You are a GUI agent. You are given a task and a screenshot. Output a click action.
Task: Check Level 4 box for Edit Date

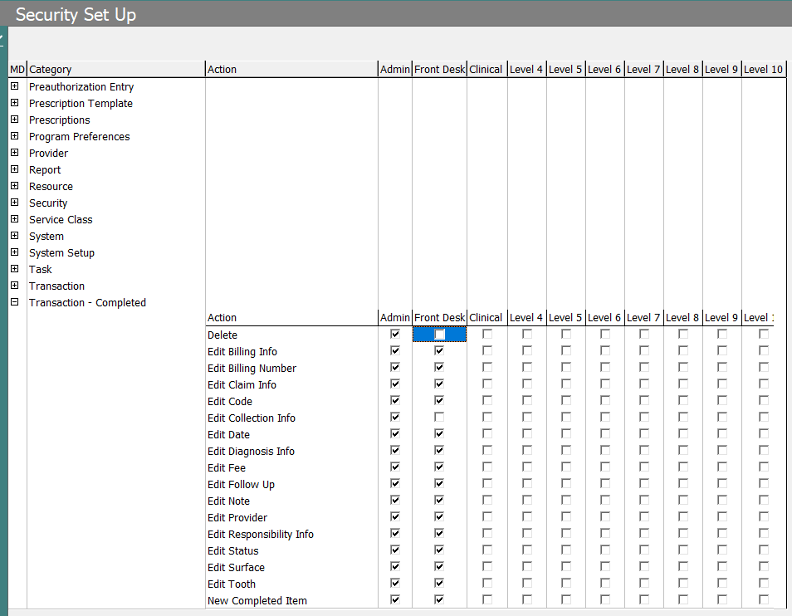click(527, 435)
